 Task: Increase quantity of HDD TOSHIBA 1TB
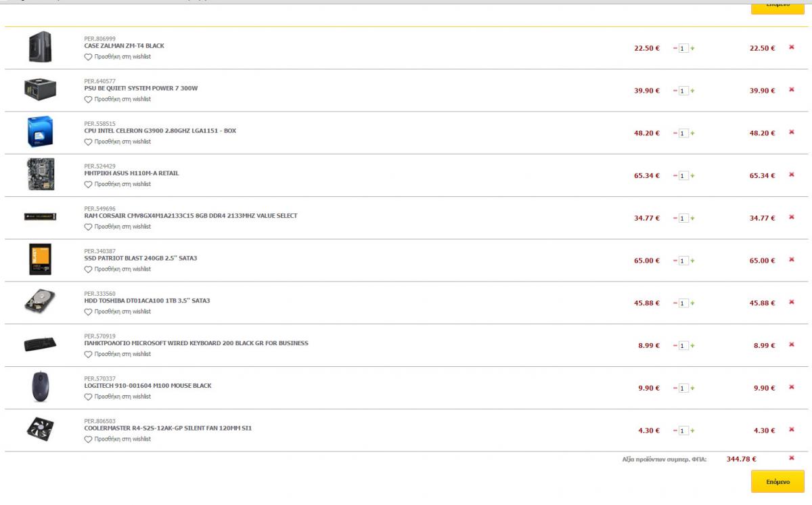(x=693, y=303)
